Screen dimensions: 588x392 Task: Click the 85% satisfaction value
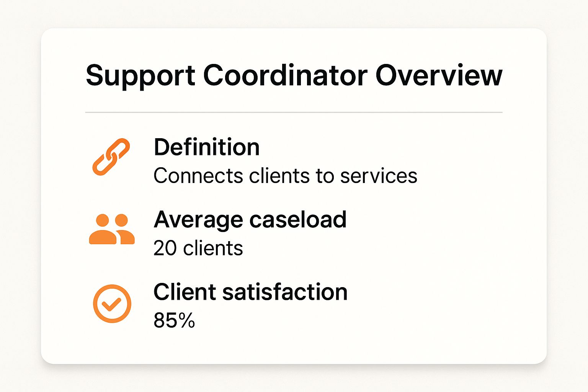(174, 320)
